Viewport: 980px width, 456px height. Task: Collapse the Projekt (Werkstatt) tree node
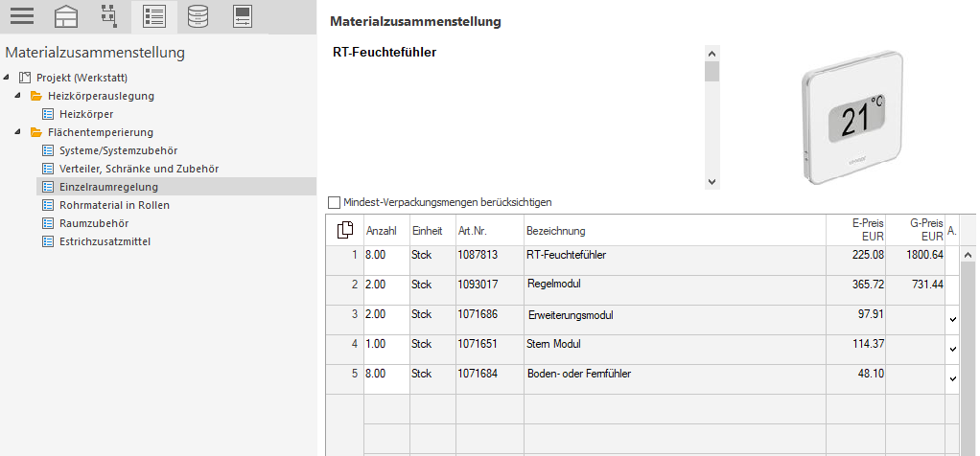point(7,78)
